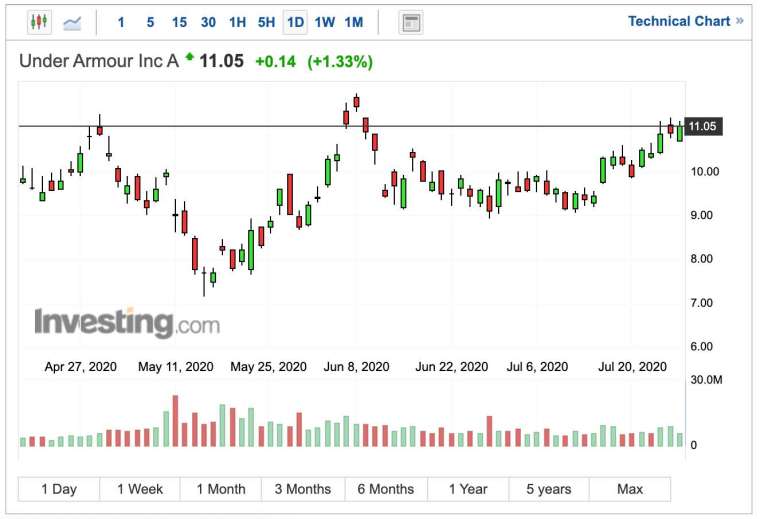
Task: Select the 1D interval
Action: click(x=295, y=22)
